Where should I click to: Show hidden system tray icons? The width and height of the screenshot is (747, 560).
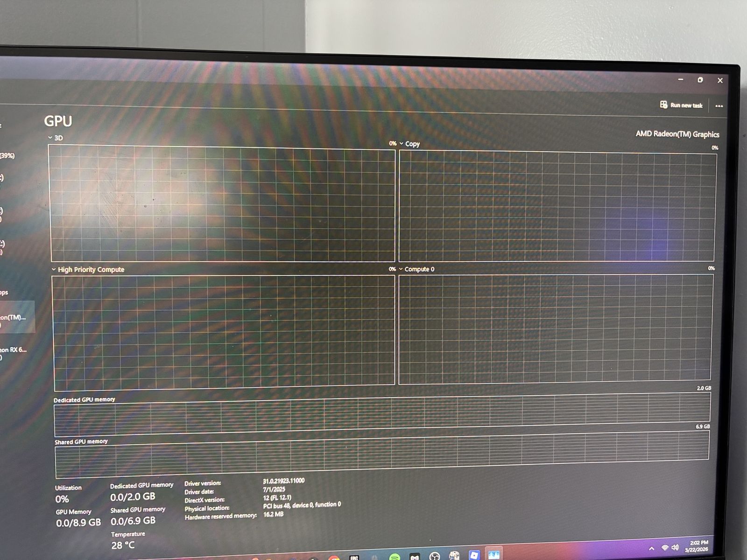click(x=652, y=548)
